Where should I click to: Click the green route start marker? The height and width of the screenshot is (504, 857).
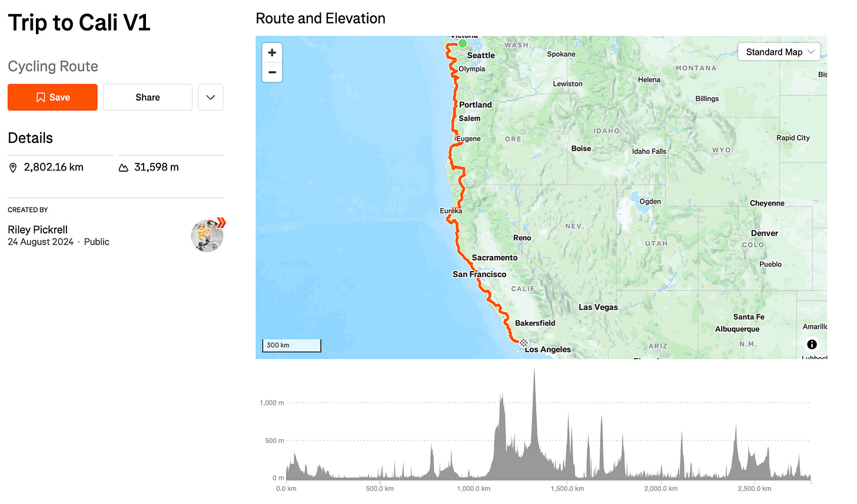(463, 43)
